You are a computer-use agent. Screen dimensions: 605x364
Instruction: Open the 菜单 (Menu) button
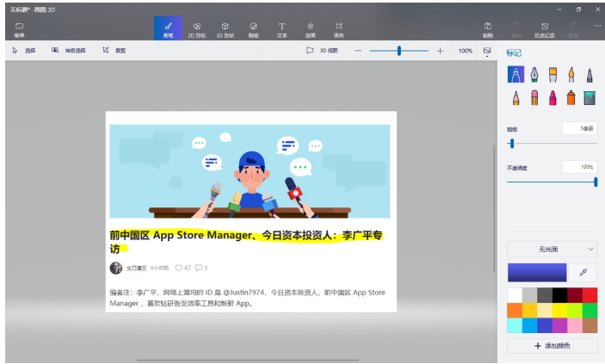click(19, 29)
